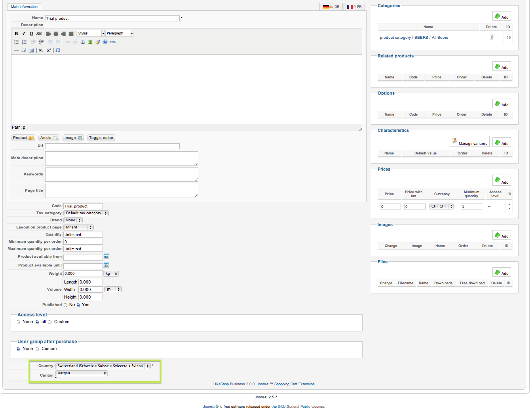
Task: Align text right
Action: 63,34
